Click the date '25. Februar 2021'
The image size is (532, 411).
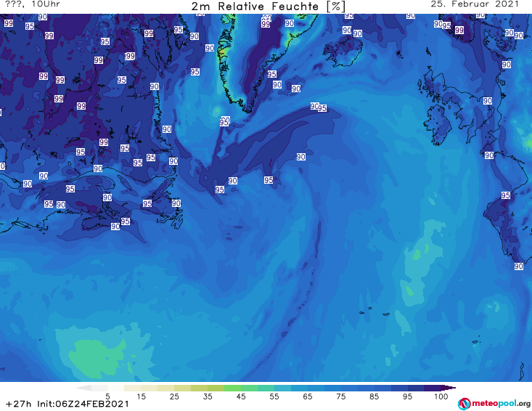click(475, 4)
